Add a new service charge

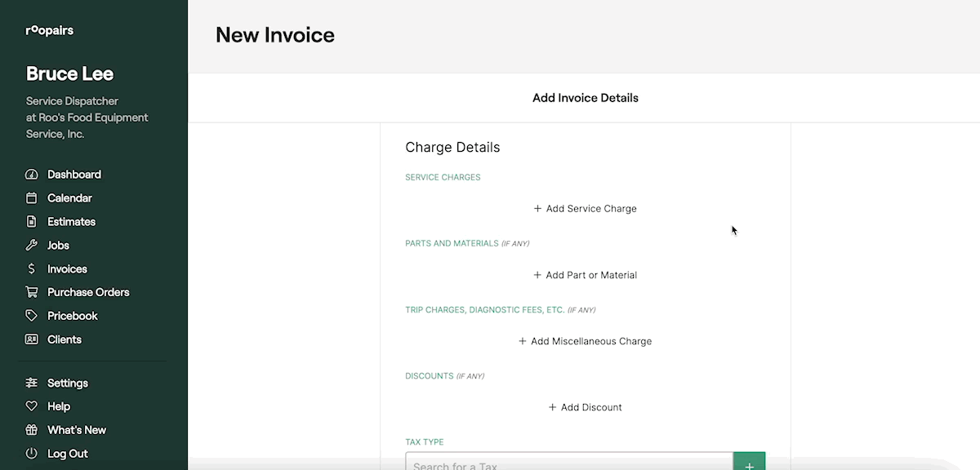585,209
